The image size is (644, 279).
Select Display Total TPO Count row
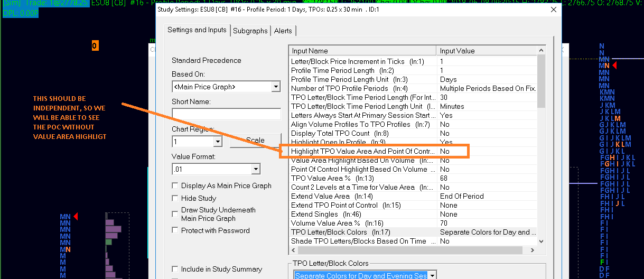coord(413,133)
